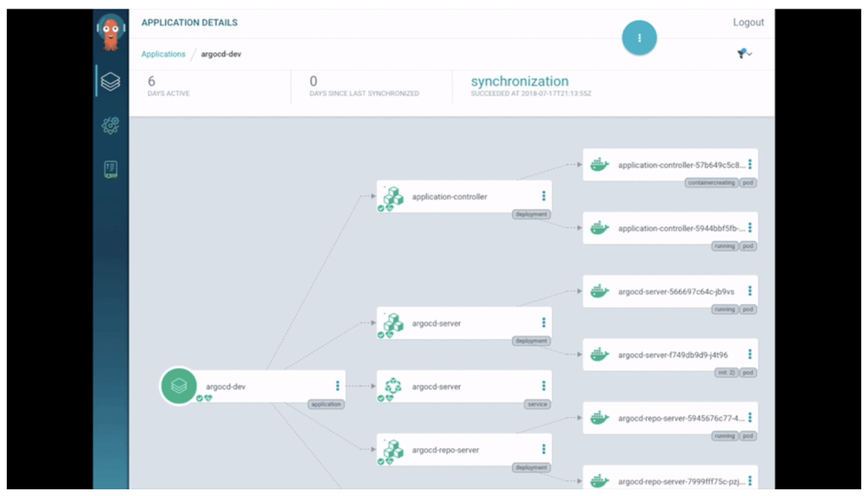Click running tag of application-controller-5944bbf5fb pod
Viewport: 868px width, 496px height.
click(x=725, y=246)
